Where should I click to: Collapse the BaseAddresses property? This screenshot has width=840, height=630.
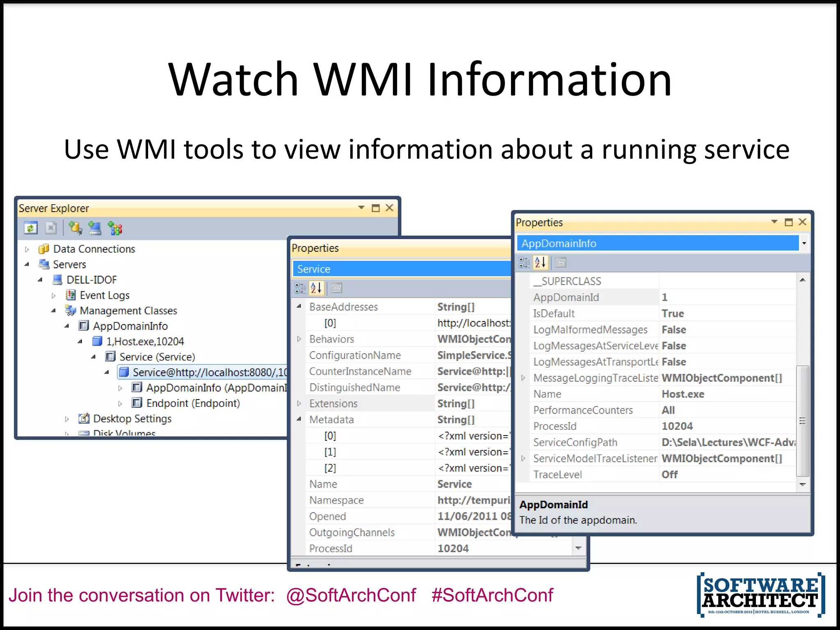pos(299,306)
